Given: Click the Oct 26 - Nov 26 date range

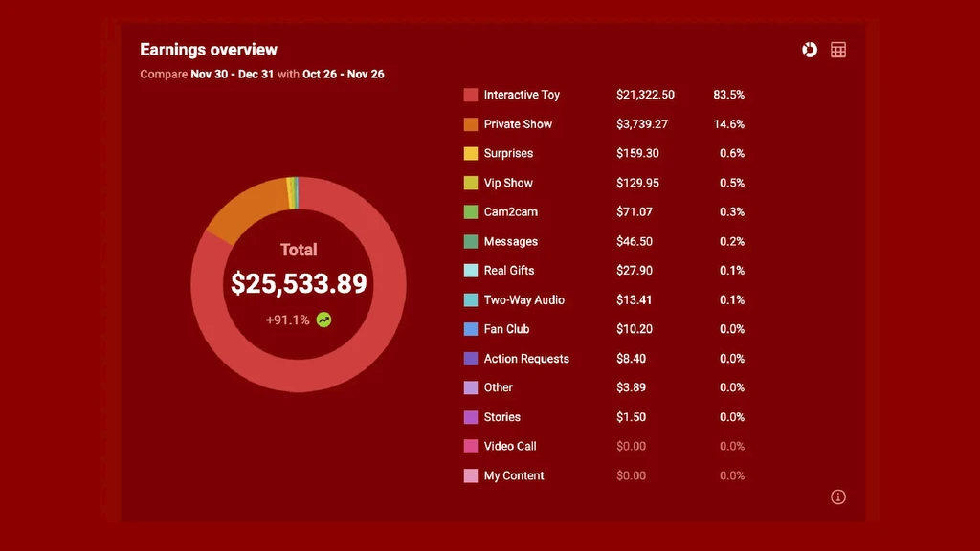Looking at the screenshot, I should pyautogui.click(x=344, y=74).
